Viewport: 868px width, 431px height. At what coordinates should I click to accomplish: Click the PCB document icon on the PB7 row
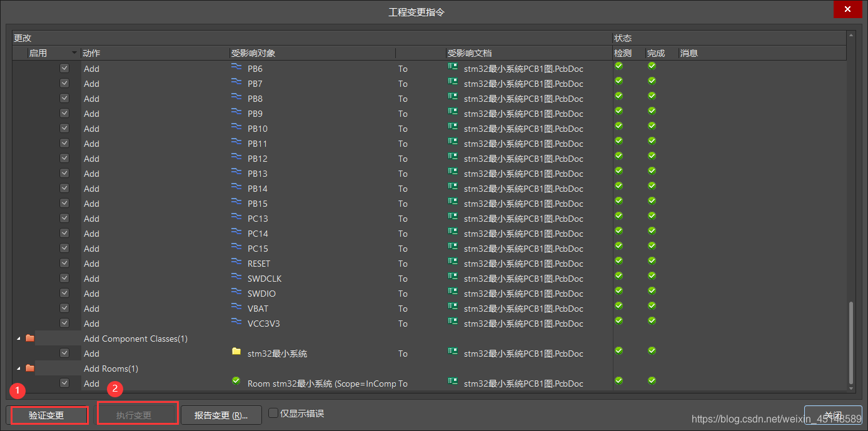point(452,83)
